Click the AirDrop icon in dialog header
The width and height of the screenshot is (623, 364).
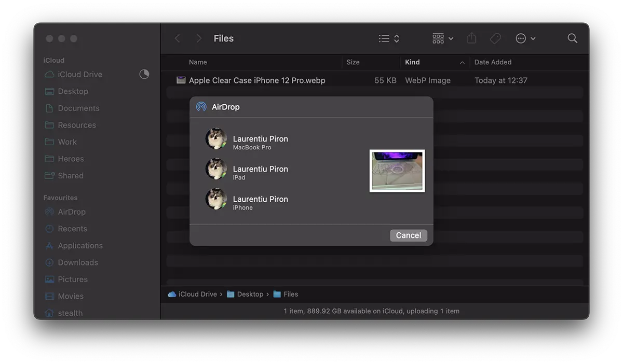tap(201, 107)
